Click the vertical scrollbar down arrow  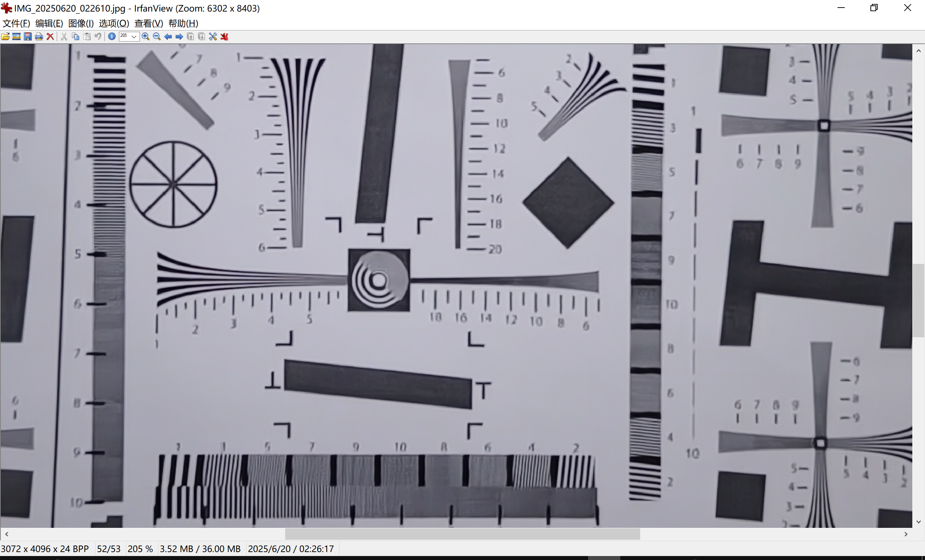click(x=918, y=522)
